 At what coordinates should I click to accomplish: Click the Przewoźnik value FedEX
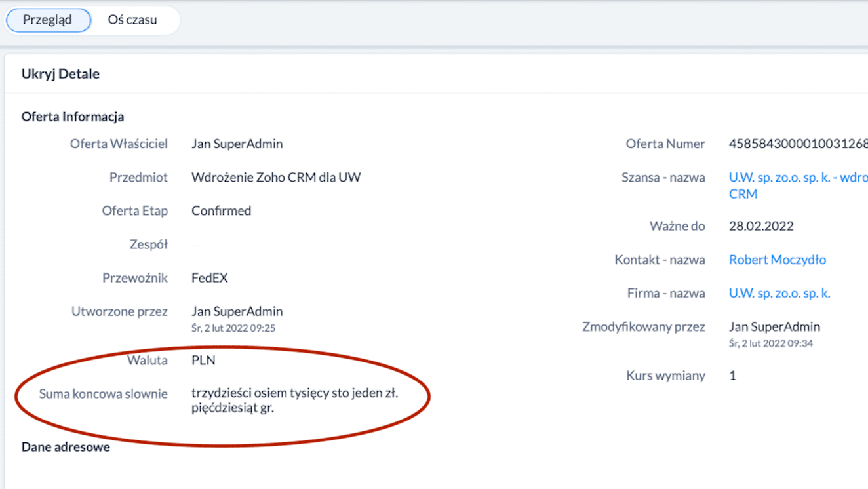[209, 278]
